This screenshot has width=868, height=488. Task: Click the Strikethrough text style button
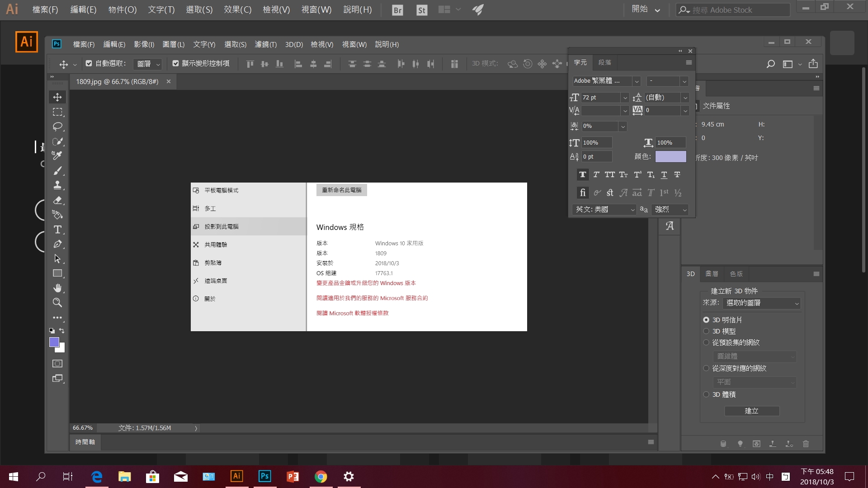click(x=677, y=174)
